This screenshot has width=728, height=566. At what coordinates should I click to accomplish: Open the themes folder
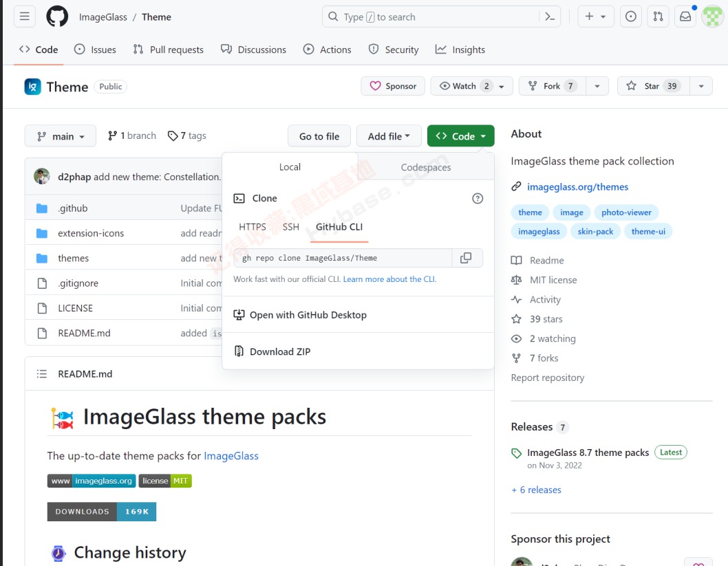click(73, 258)
